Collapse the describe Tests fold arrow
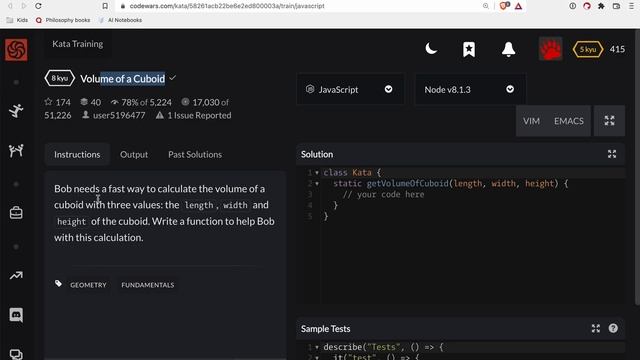 click(x=317, y=347)
